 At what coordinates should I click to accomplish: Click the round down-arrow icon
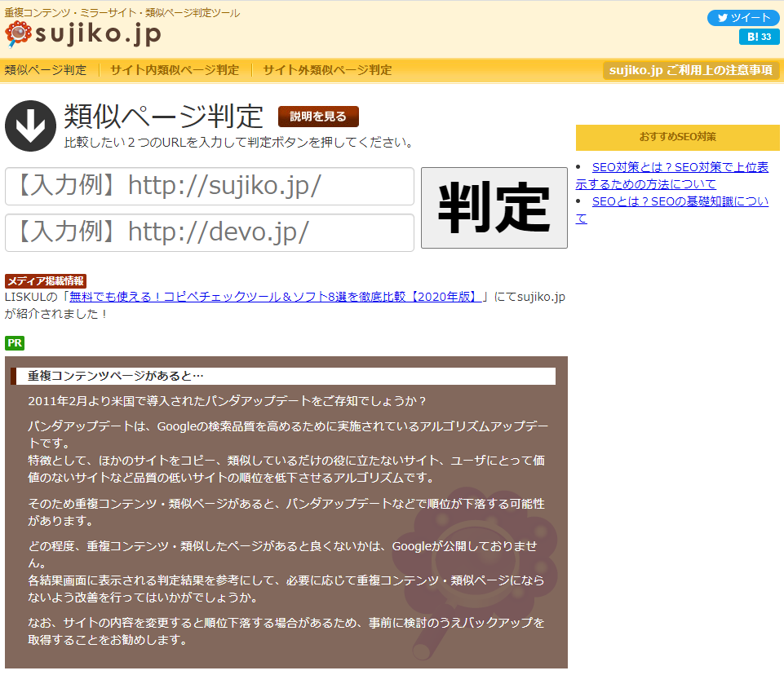point(30,126)
